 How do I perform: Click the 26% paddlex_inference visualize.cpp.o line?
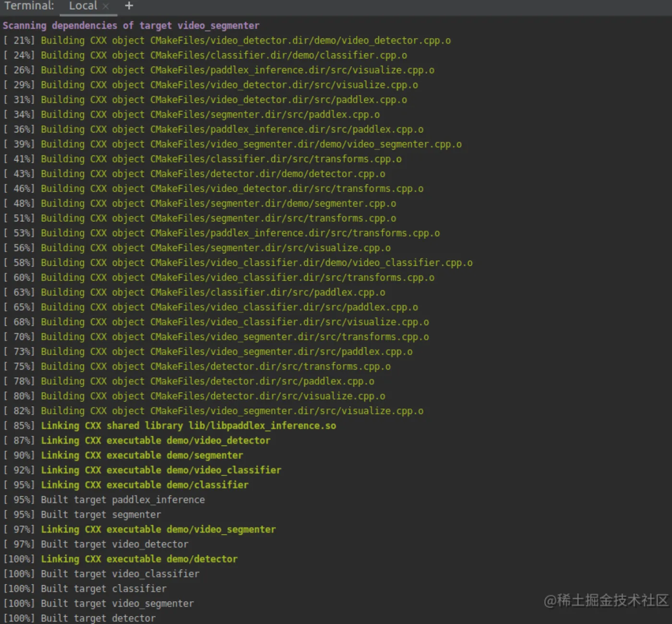pyautogui.click(x=219, y=70)
